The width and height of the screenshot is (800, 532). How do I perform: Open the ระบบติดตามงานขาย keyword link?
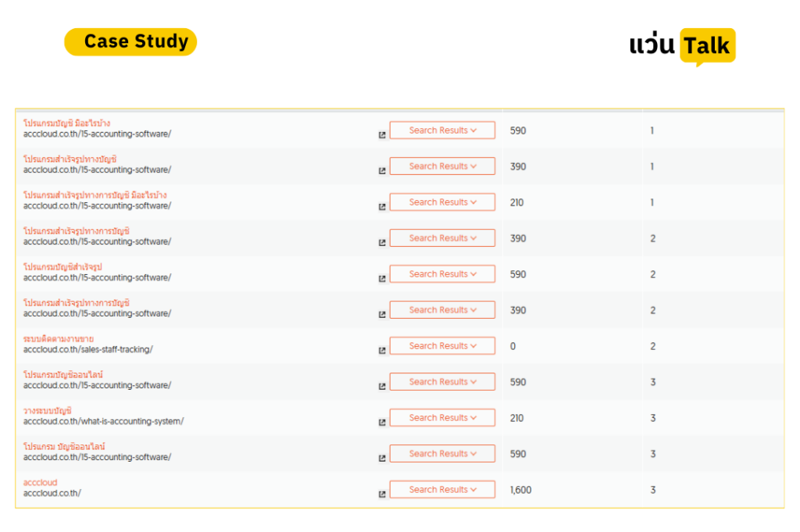[58, 339]
